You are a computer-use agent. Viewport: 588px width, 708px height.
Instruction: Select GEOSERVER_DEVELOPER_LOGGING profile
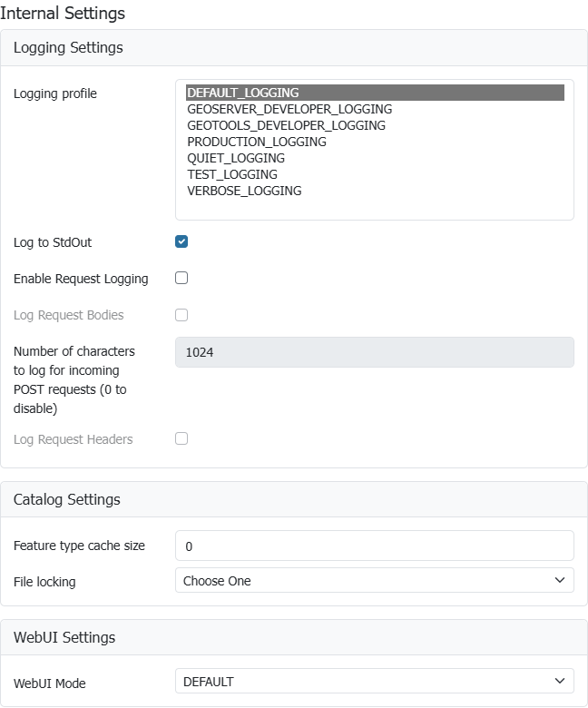[289, 109]
